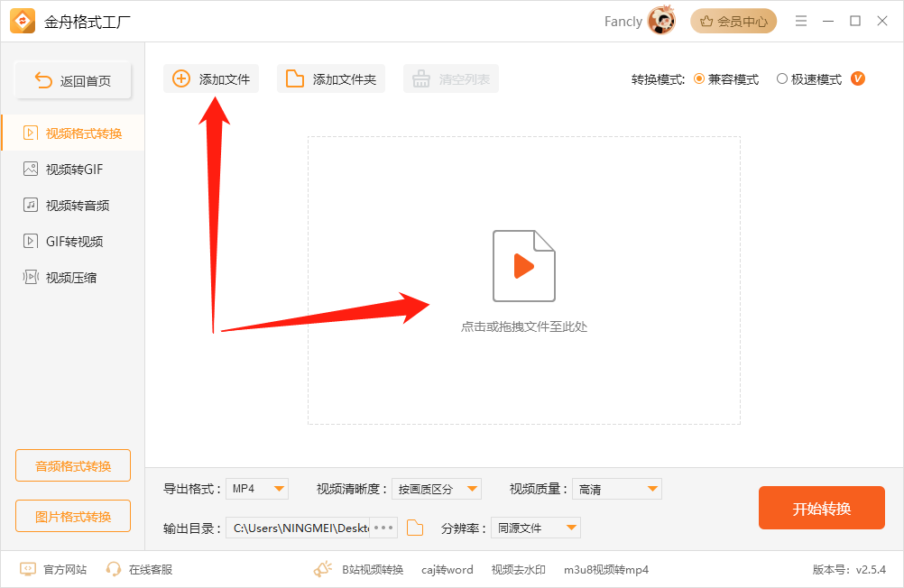The image size is (904, 588).
Task: Open the 视频清晰度 dropdown
Action: click(x=437, y=489)
